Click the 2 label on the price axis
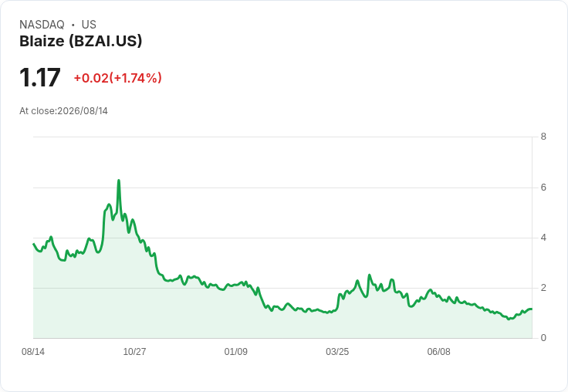The image size is (568, 392). pyautogui.click(x=543, y=288)
